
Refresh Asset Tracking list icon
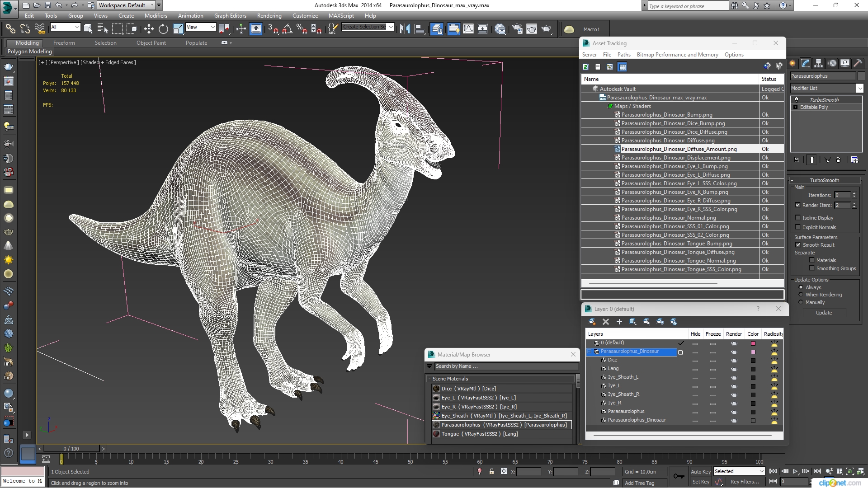[586, 67]
